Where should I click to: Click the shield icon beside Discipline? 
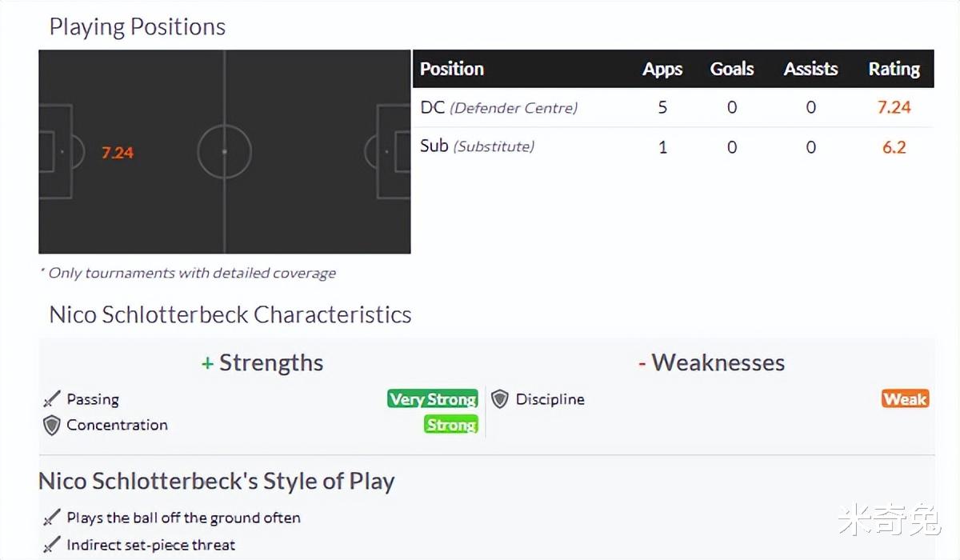[500, 399]
